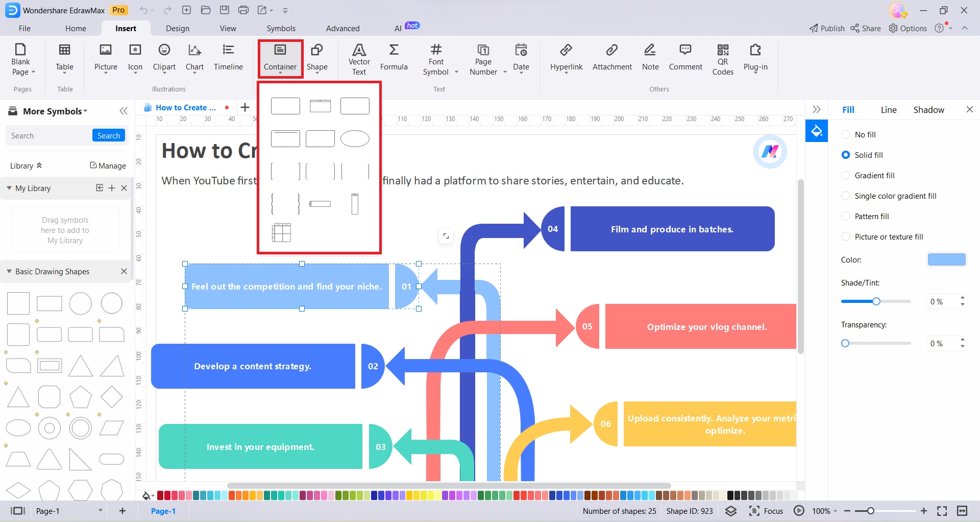Image resolution: width=980 pixels, height=522 pixels.
Task: Click the Save icon in quick access toolbar
Action: tap(225, 10)
